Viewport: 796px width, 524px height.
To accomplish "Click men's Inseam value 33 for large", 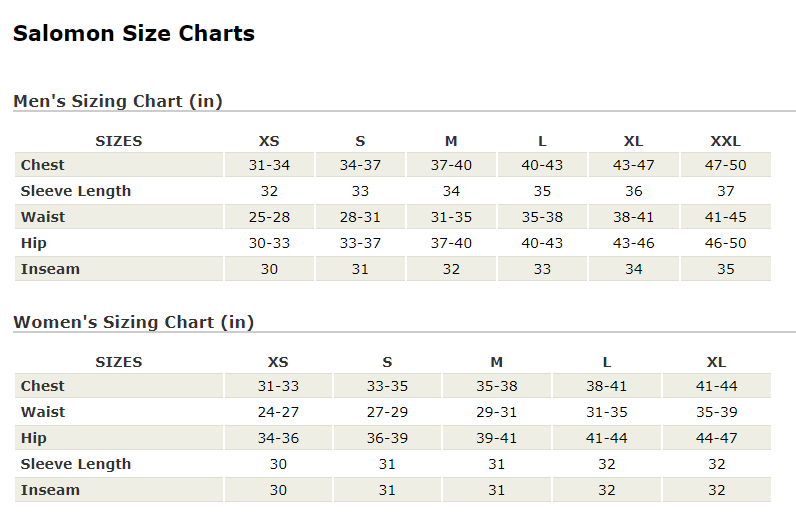I will coord(542,269).
